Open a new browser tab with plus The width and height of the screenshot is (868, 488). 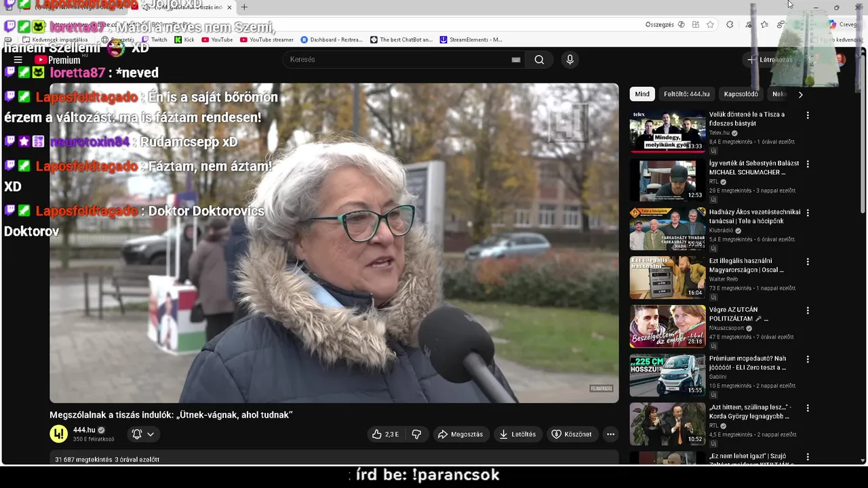(244, 7)
